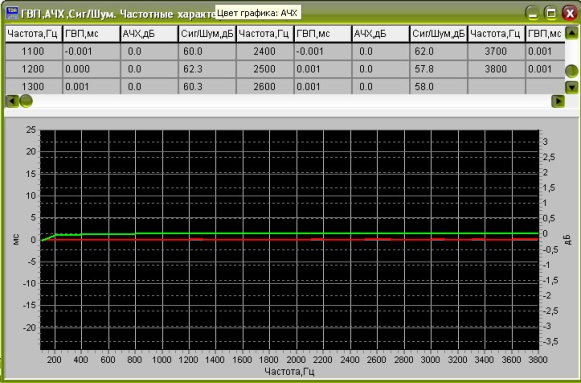This screenshot has height=383, width=581.
Task: Select the frequency cell 1100
Action: click(33, 51)
